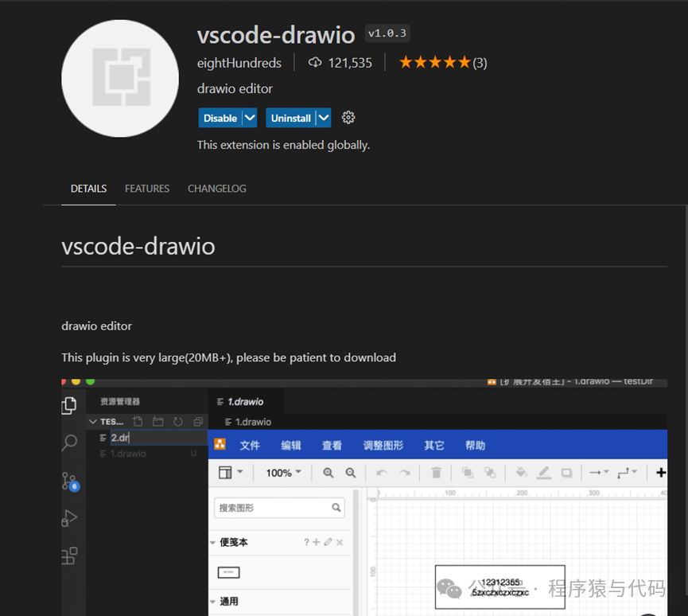This screenshot has width=688, height=616.
Task: Click the line color pencil icon
Action: coord(544,473)
